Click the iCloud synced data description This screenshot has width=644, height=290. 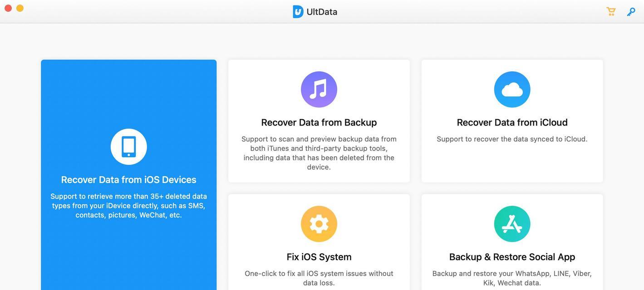pos(512,139)
